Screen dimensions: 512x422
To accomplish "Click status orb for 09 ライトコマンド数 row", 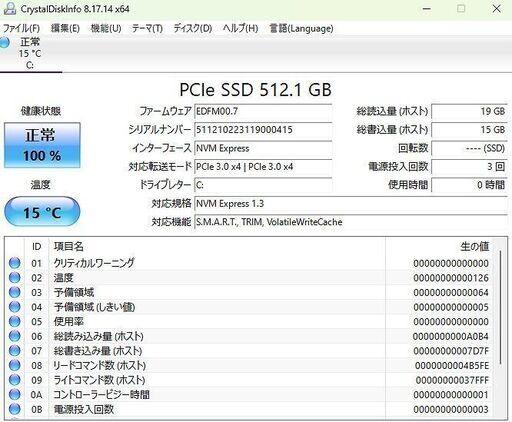I will point(14,380).
